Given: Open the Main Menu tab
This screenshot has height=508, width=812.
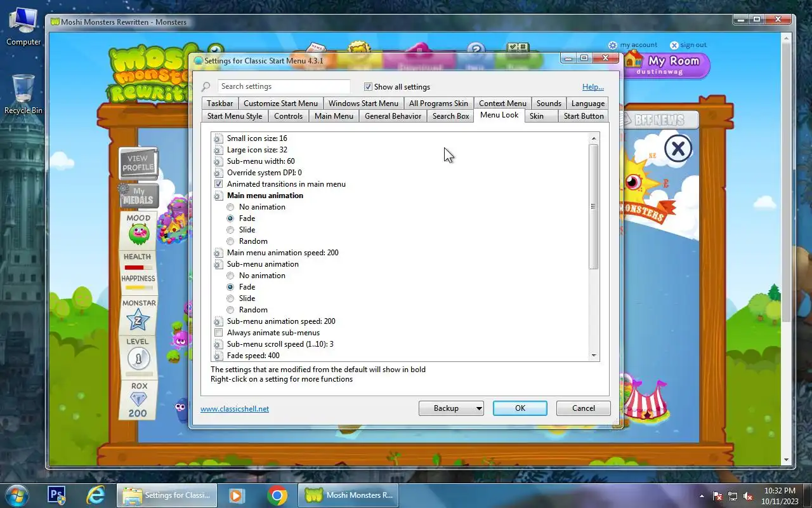Looking at the screenshot, I should tap(334, 116).
